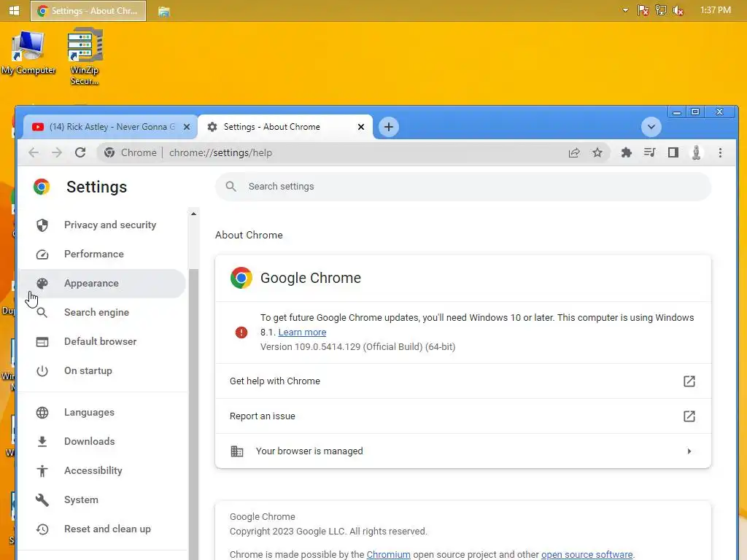The height and width of the screenshot is (560, 747).
Task: Open the Chrome three-dot menu
Action: (720, 152)
